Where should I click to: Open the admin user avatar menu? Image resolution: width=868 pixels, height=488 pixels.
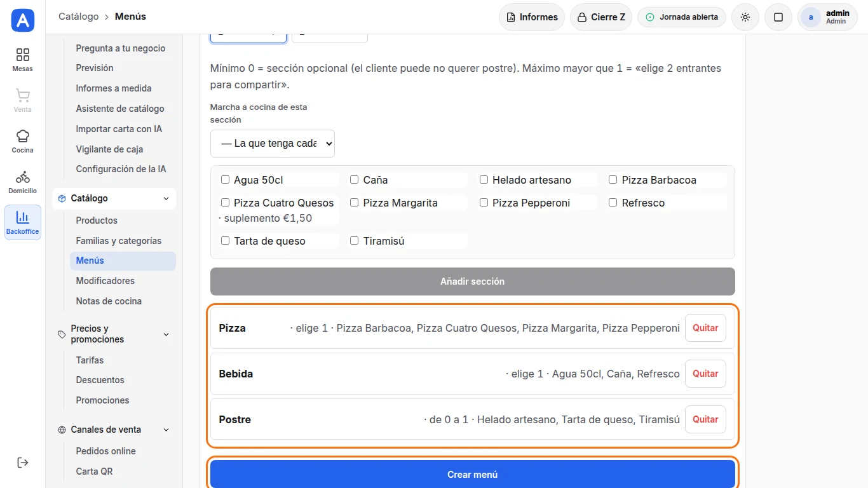coord(828,17)
